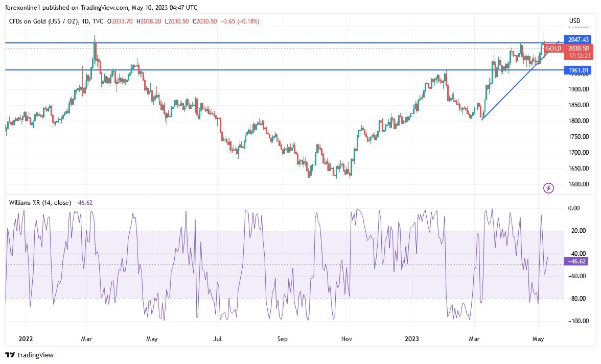601x364 pixels.
Task: Click the Nov label on time axis
Action: [x=347, y=339]
